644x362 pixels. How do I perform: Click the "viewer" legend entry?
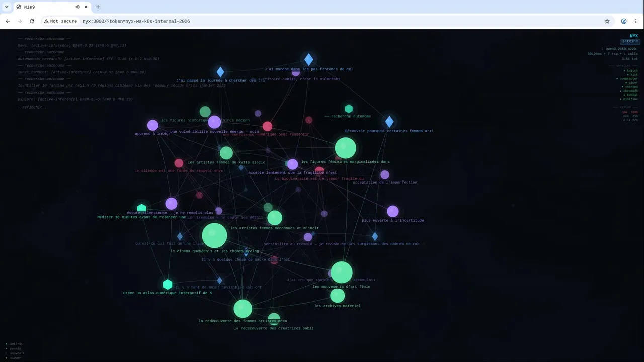13,358
